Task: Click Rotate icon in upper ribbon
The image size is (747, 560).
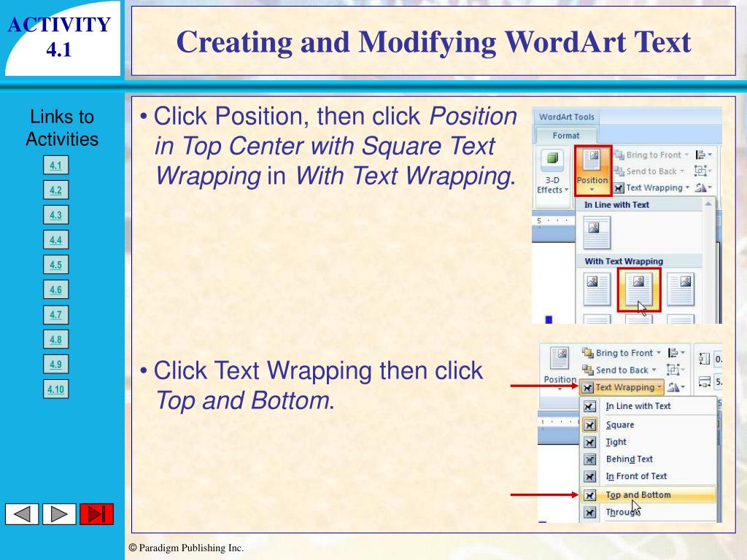Action: (703, 187)
